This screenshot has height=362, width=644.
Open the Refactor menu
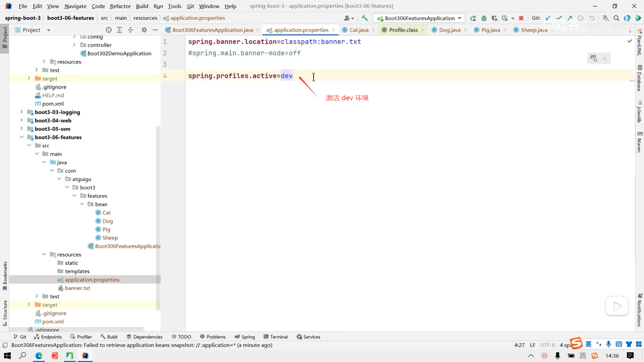tap(120, 6)
